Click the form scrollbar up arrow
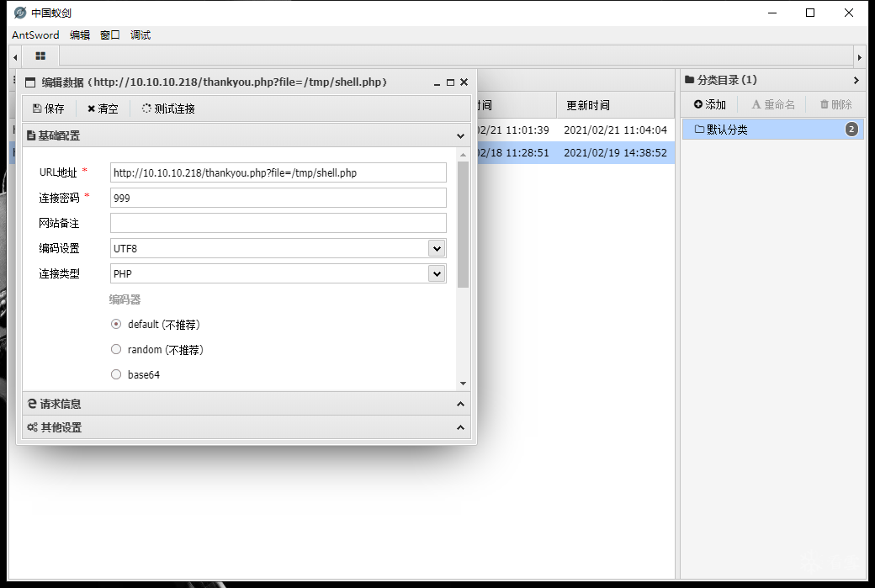Screen dimensions: 875x588 pos(463,155)
